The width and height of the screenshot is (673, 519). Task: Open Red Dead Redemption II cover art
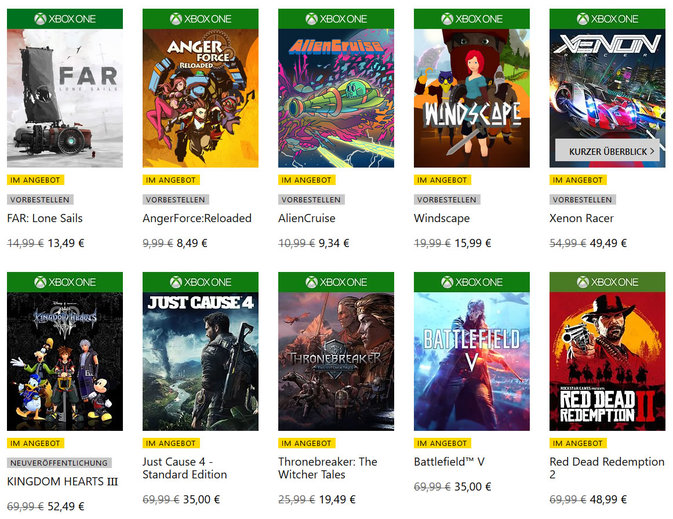[x=607, y=361]
